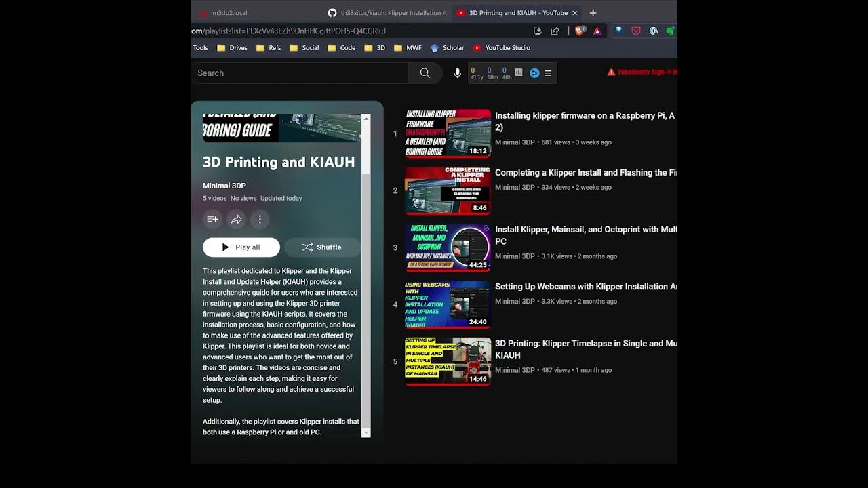Click the Play all button
Viewport: 868px width, 488px height.
pyautogui.click(x=241, y=247)
